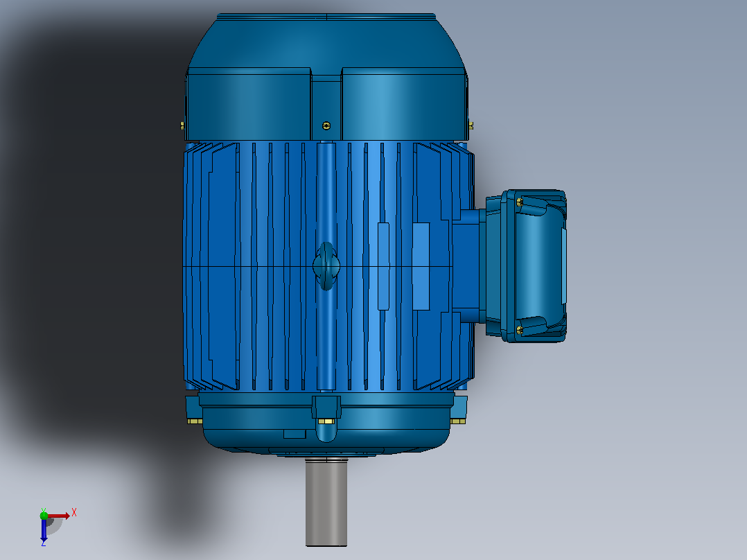Select the domed fan cover top

tap(326, 43)
